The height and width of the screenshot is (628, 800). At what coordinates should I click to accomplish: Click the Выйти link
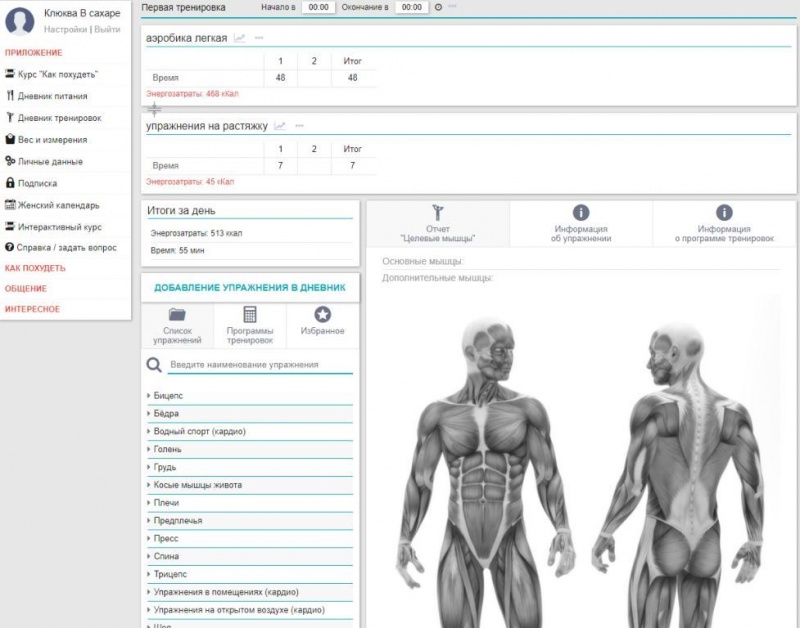point(107,30)
